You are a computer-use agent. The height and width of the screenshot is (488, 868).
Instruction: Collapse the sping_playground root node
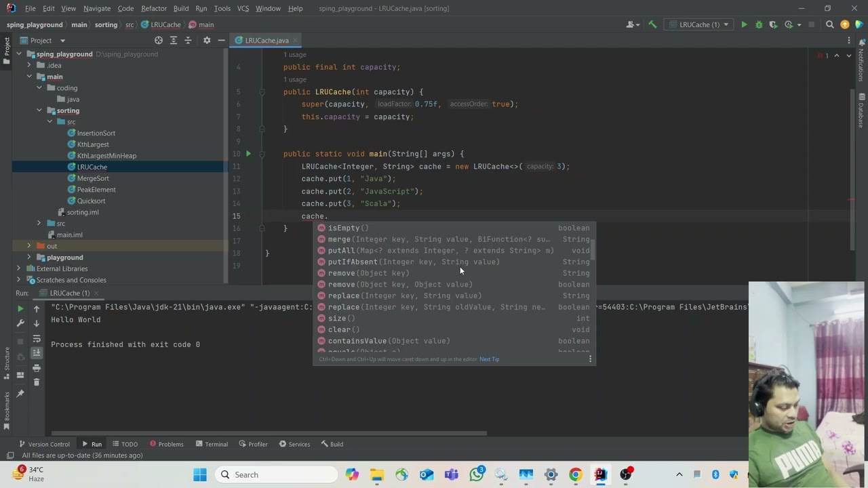[19, 54]
